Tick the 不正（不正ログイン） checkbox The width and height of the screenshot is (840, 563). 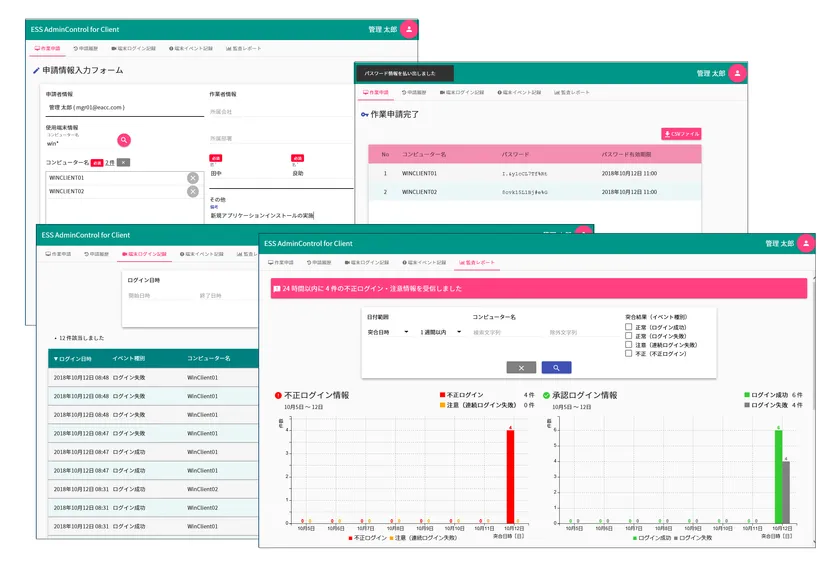pyautogui.click(x=628, y=354)
